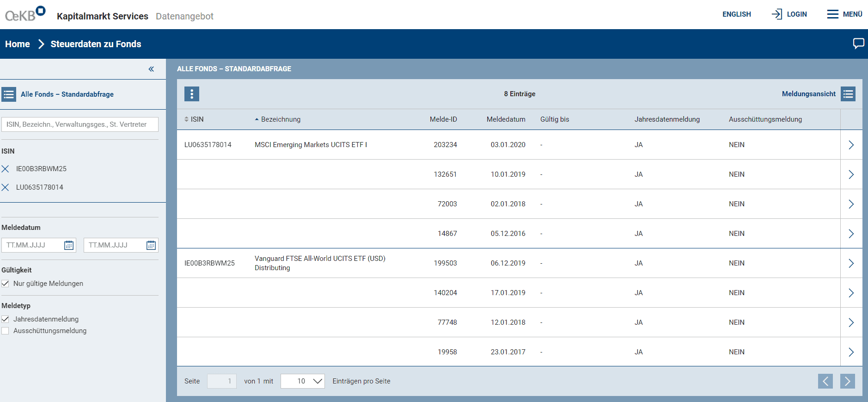The width and height of the screenshot is (868, 402).
Task: Open details of Melde-ID 132651 row
Action: coord(851,174)
